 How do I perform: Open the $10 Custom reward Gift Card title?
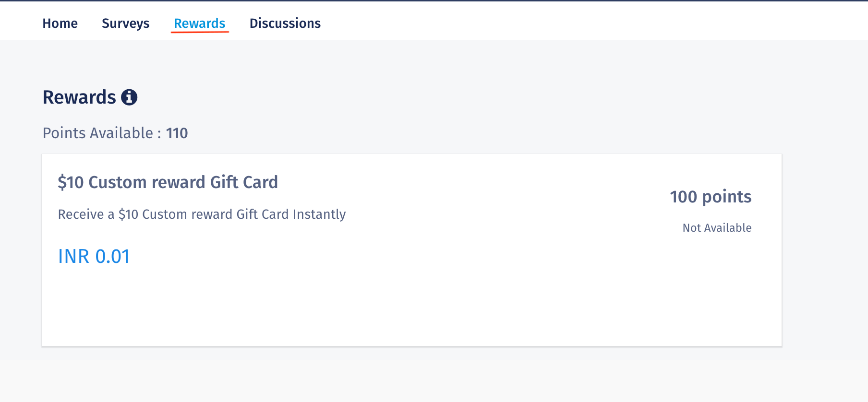(168, 182)
